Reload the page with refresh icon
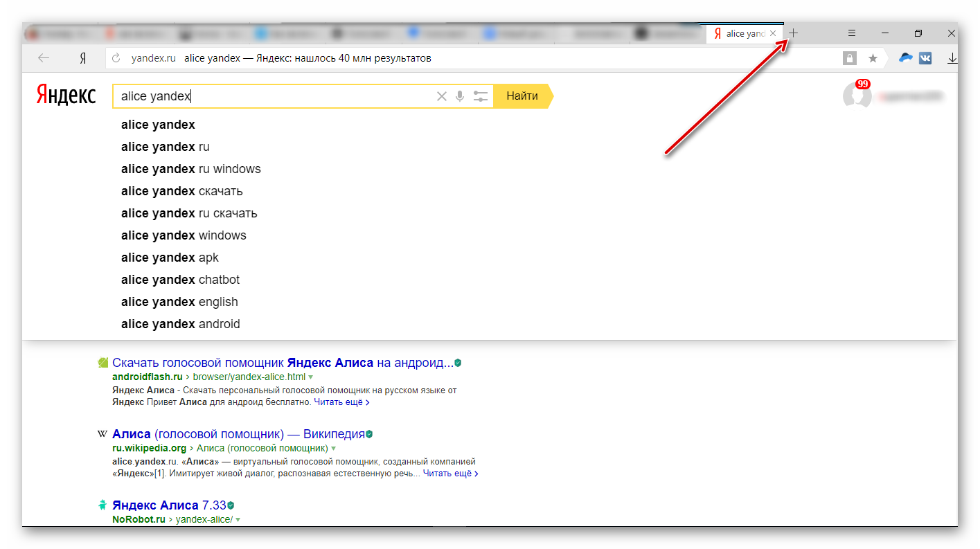Image resolution: width=980 pixels, height=549 pixels. tap(116, 58)
